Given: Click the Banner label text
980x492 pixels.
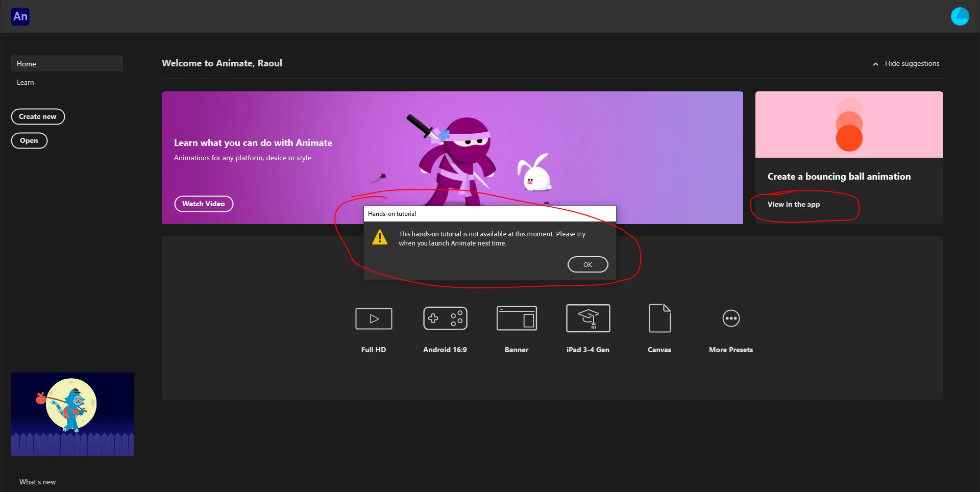Looking at the screenshot, I should point(517,350).
